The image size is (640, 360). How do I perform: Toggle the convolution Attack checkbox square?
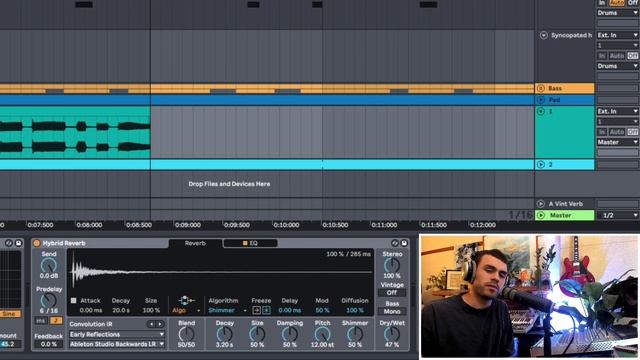click(73, 300)
